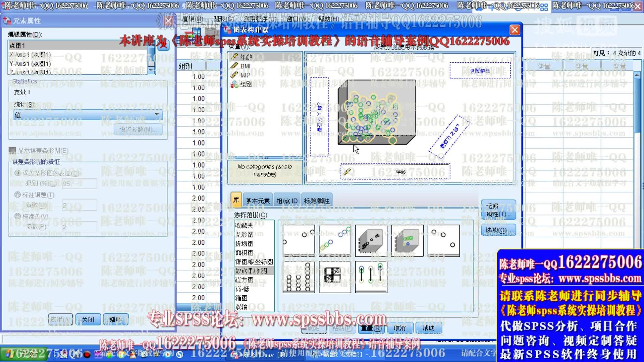The width and height of the screenshot is (644, 362).
Task: Pick the scatterplot matrix thumbnail
Action: [335, 278]
